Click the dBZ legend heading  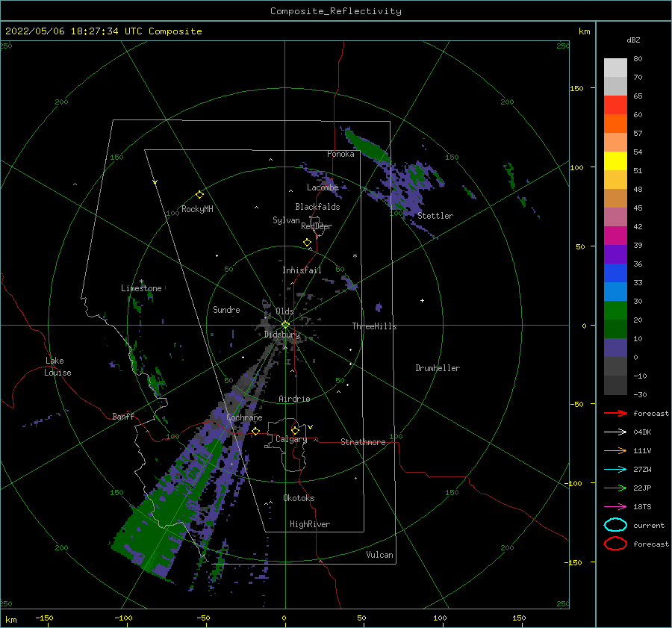tap(633, 40)
